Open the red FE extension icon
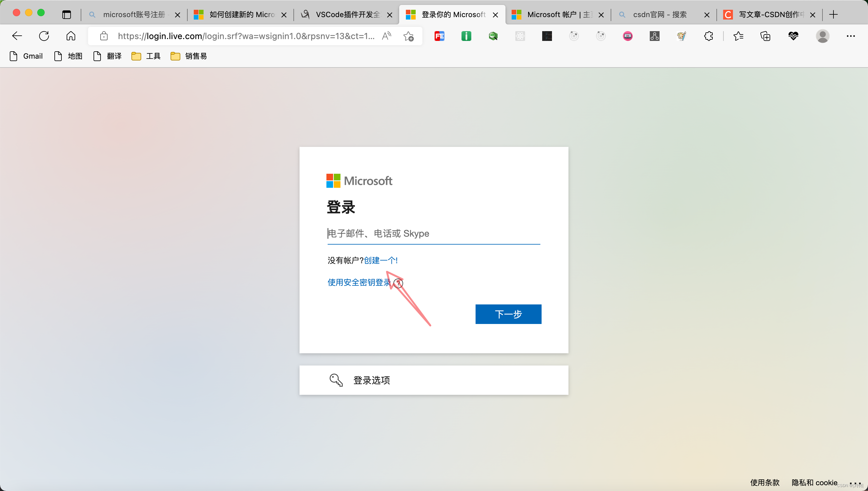868x491 pixels. click(x=440, y=36)
